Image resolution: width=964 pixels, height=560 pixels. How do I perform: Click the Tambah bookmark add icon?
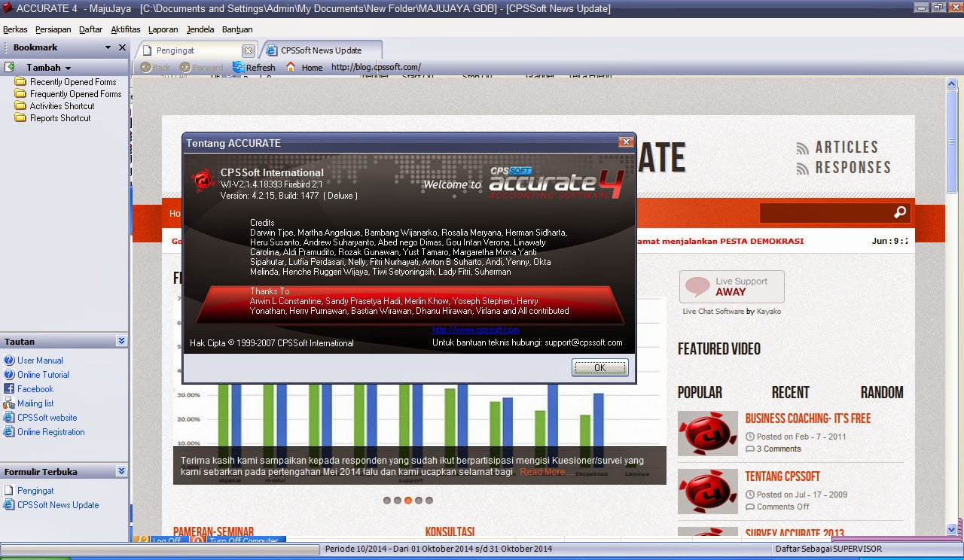coord(11,67)
